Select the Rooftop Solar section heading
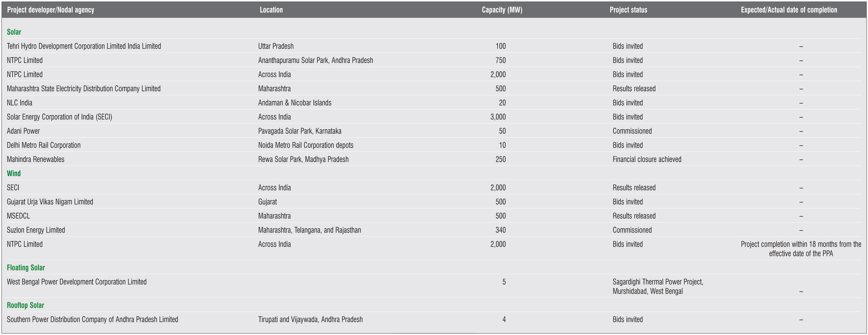 pos(25,305)
